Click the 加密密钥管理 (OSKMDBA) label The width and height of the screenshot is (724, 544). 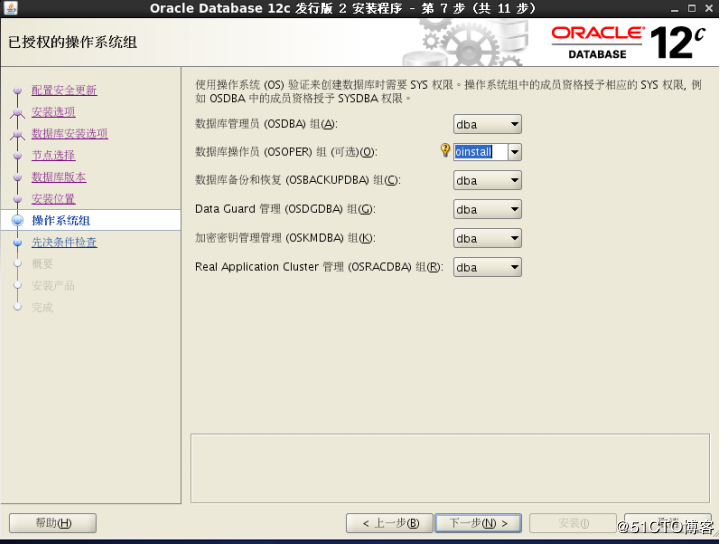tap(285, 238)
